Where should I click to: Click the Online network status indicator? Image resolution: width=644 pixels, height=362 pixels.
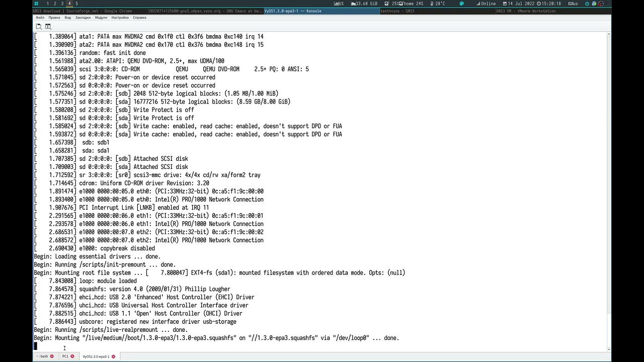point(486,4)
